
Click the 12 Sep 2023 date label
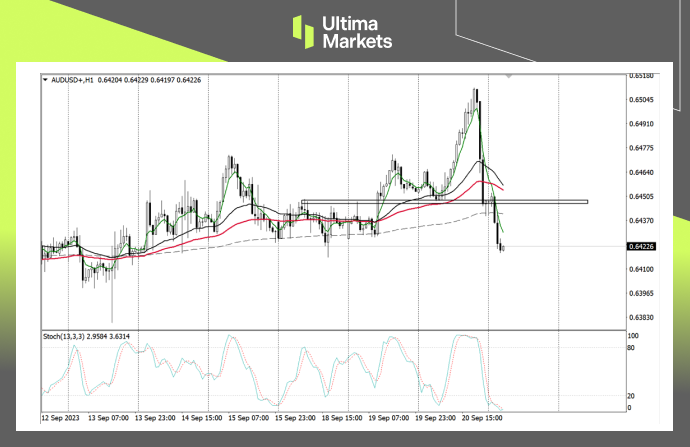pyautogui.click(x=61, y=415)
